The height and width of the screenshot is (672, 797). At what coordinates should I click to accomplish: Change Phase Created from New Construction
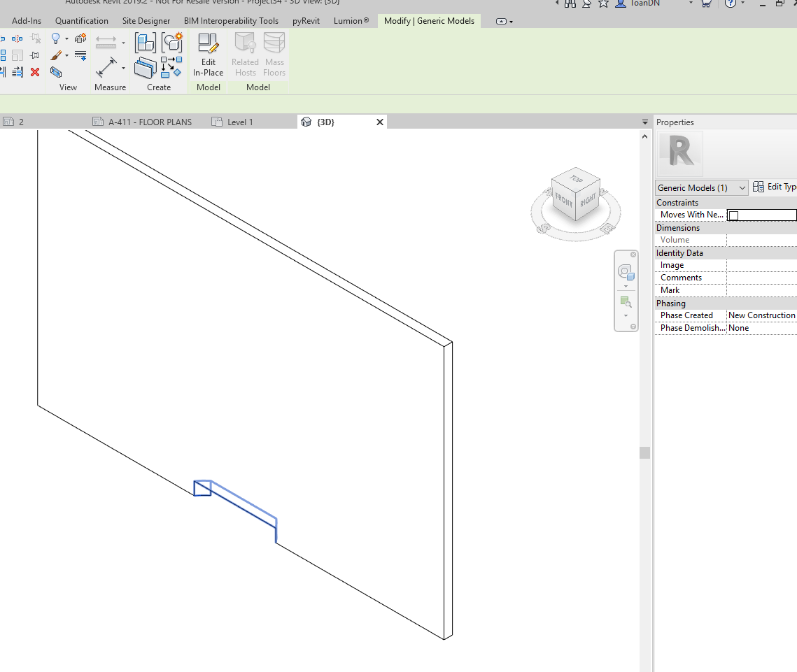click(762, 315)
